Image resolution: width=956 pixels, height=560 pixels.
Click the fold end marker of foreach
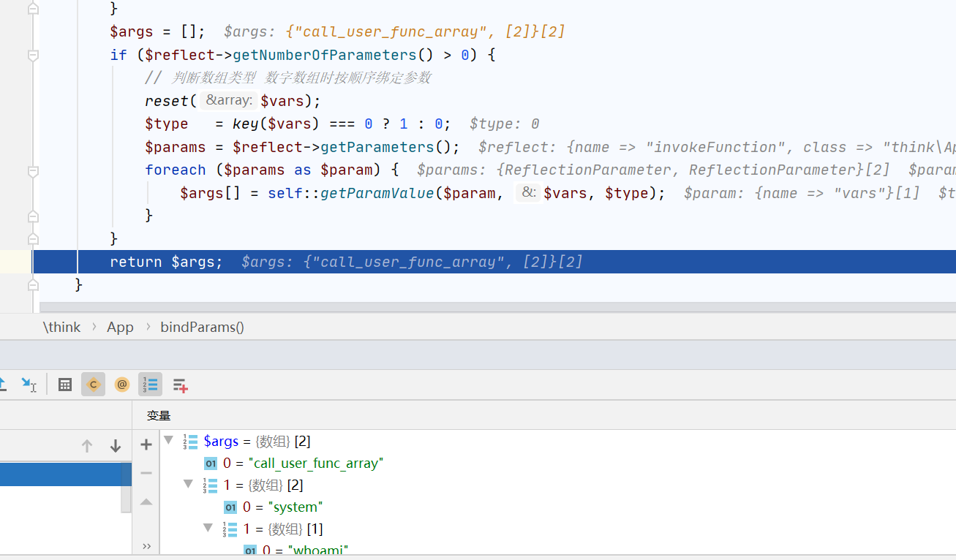point(33,216)
